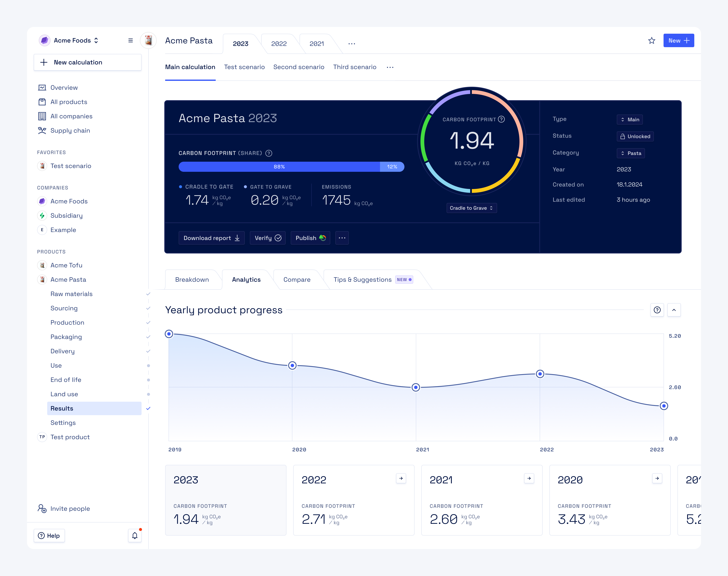Screen dimensions: 728x576
Task: Click the notification bell
Action: pyautogui.click(x=135, y=536)
